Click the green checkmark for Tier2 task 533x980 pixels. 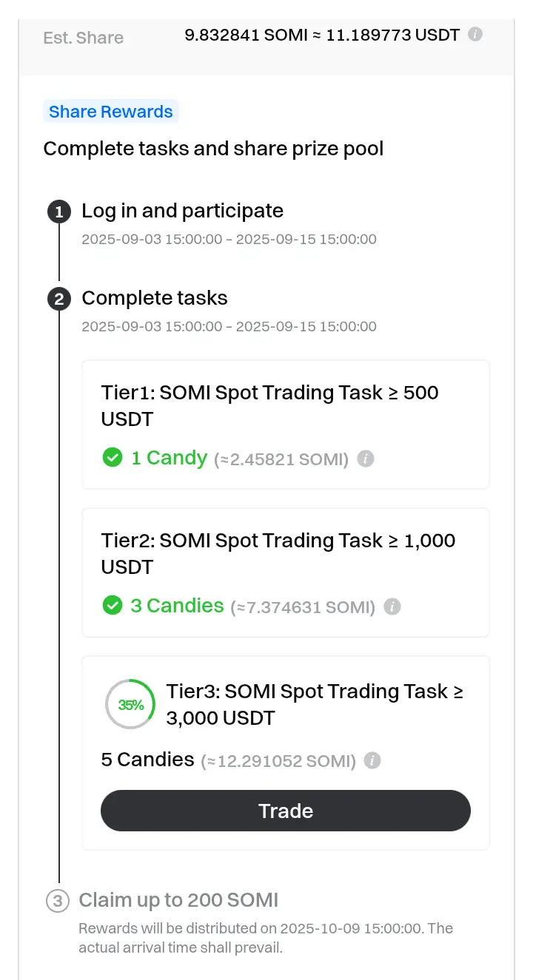point(112,606)
